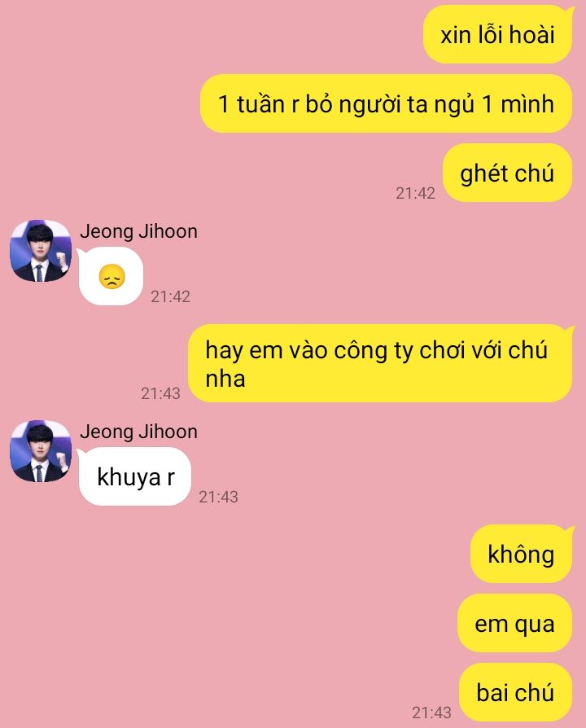Tap the 'không' message bubble
The image size is (586, 728).
point(522,554)
